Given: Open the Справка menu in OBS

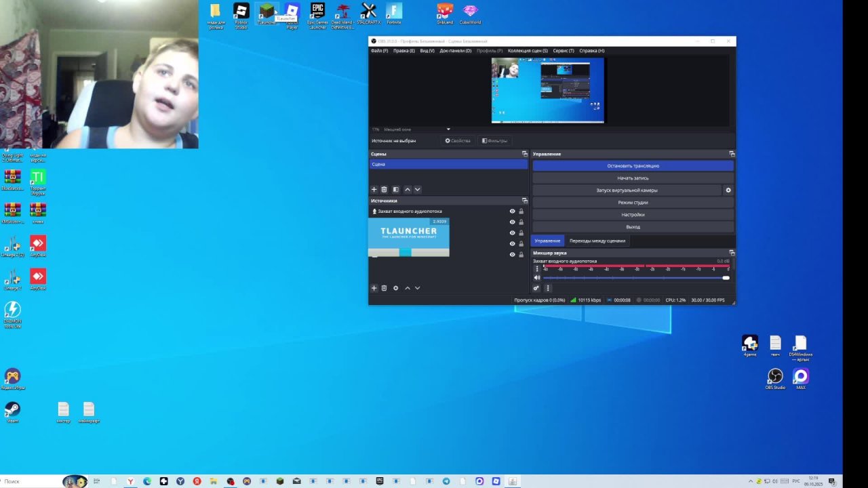Looking at the screenshot, I should coord(592,51).
